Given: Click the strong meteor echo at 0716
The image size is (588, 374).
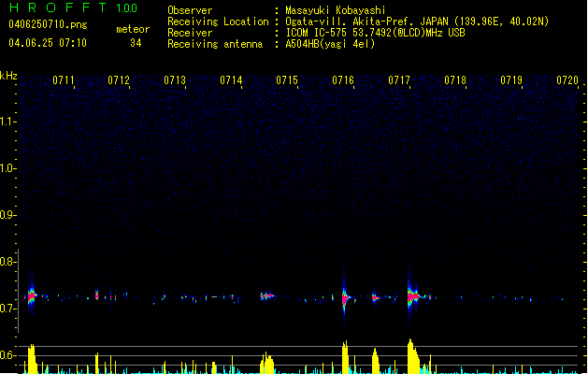Looking at the screenshot, I should click(x=345, y=297).
